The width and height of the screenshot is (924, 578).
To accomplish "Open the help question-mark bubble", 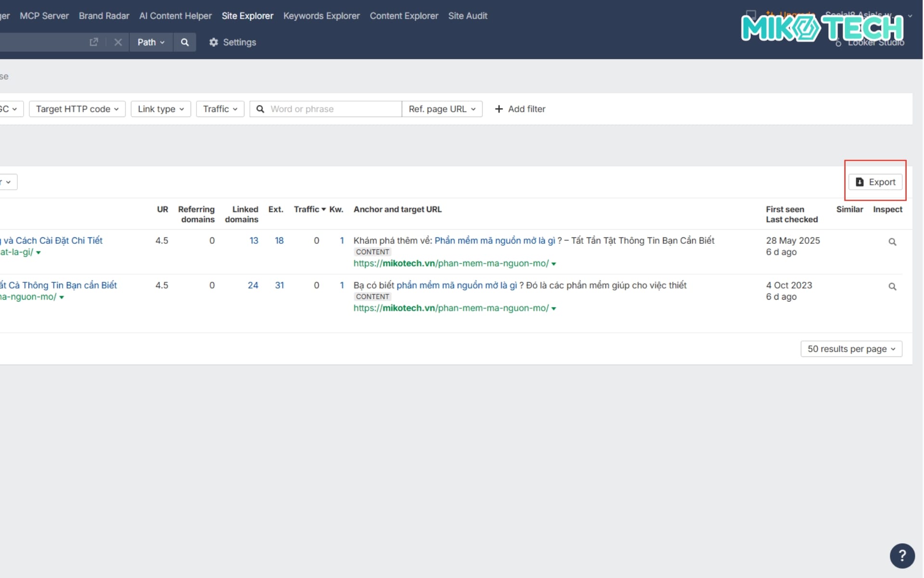I will [902, 556].
